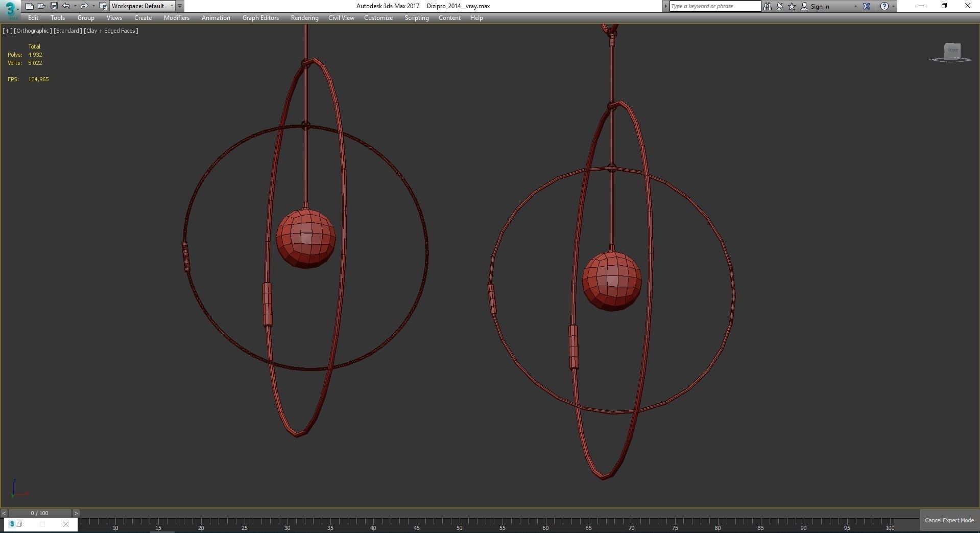Open the 3ds Max application menu logo
This screenshot has height=533, width=980.
tap(10, 9)
